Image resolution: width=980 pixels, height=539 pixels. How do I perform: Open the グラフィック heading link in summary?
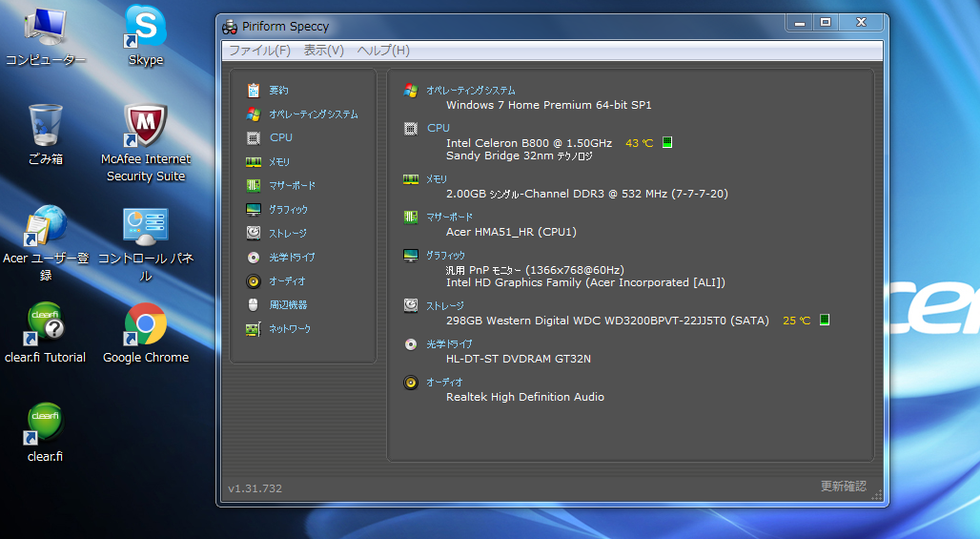pos(445,256)
